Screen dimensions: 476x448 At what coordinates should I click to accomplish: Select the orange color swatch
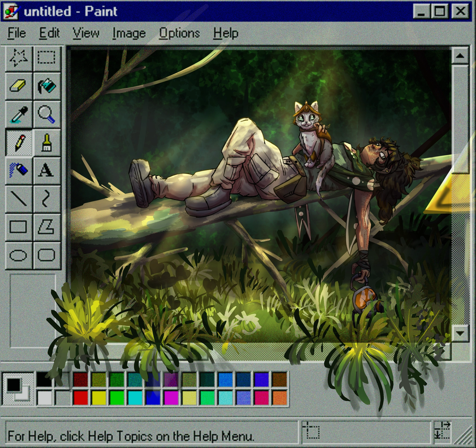coord(280,398)
